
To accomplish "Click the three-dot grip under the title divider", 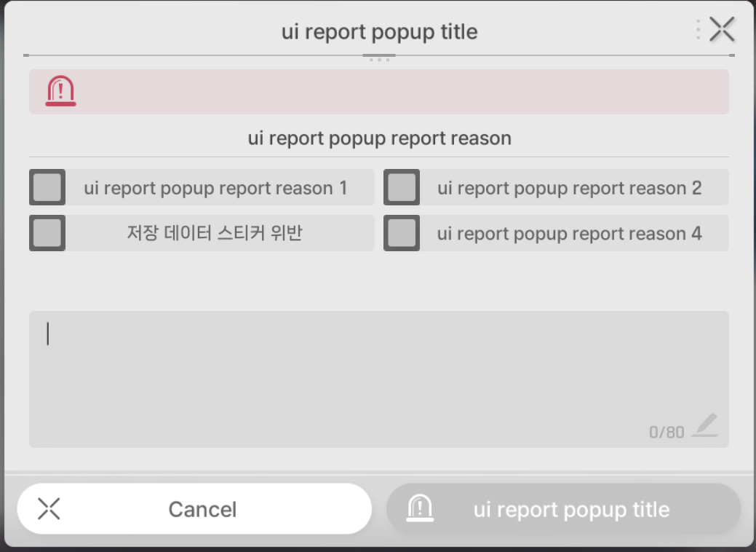I will (x=379, y=60).
